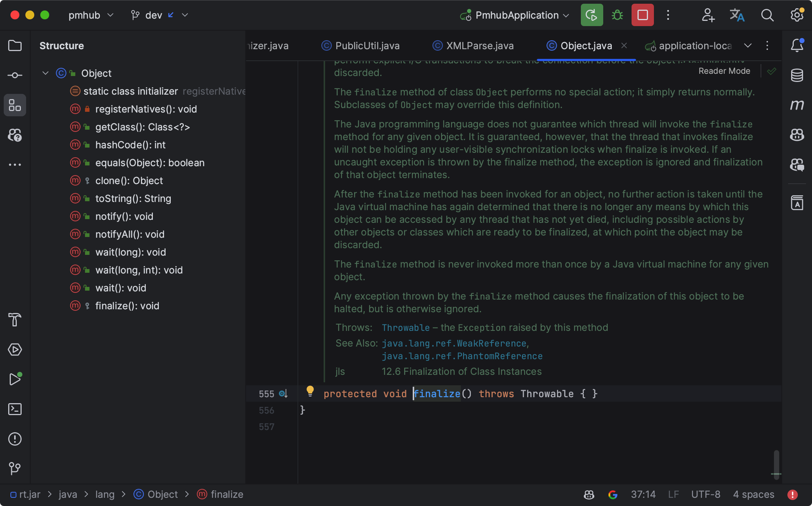The width and height of the screenshot is (812, 506).
Task: Open java.lang.ref.PhantomReference link
Action: pos(462,356)
